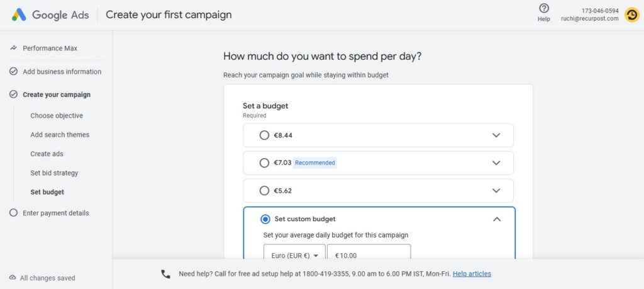Open Enter payment details step
The width and height of the screenshot is (644, 289).
56,213
